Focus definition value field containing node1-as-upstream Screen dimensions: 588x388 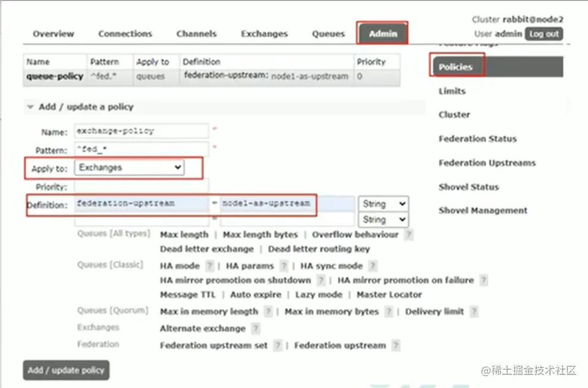(x=287, y=204)
